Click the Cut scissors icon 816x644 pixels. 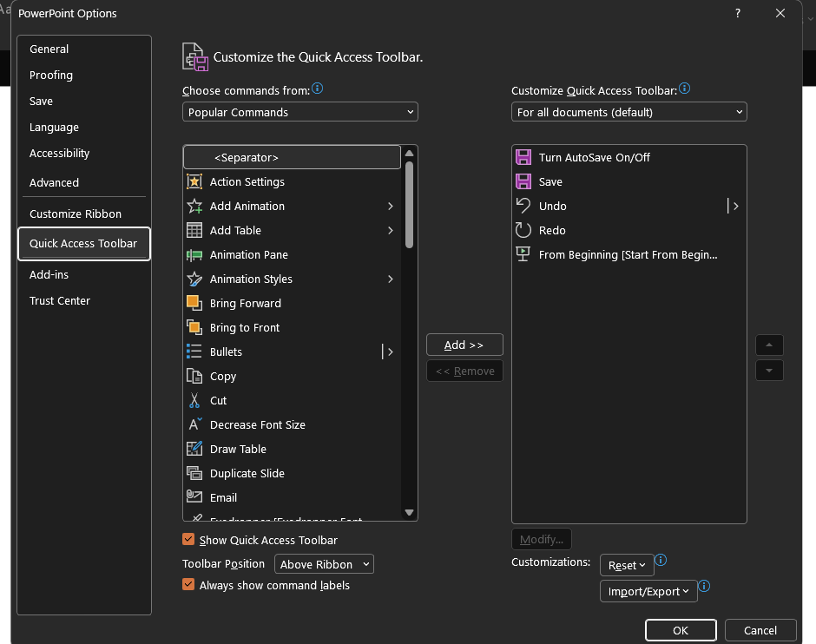(194, 400)
